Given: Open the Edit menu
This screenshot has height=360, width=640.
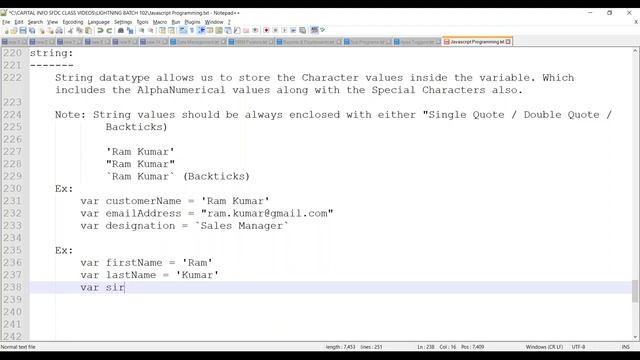Looking at the screenshot, I should tap(19, 22).
